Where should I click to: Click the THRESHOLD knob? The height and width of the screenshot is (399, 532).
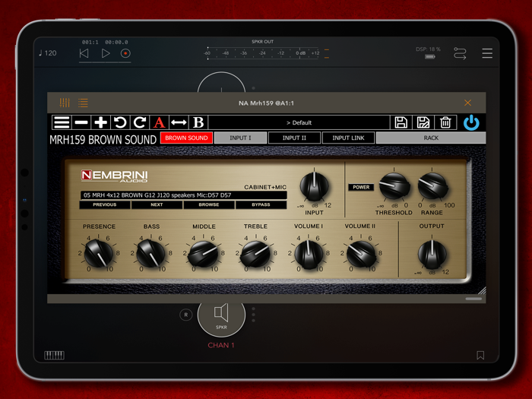(x=394, y=186)
